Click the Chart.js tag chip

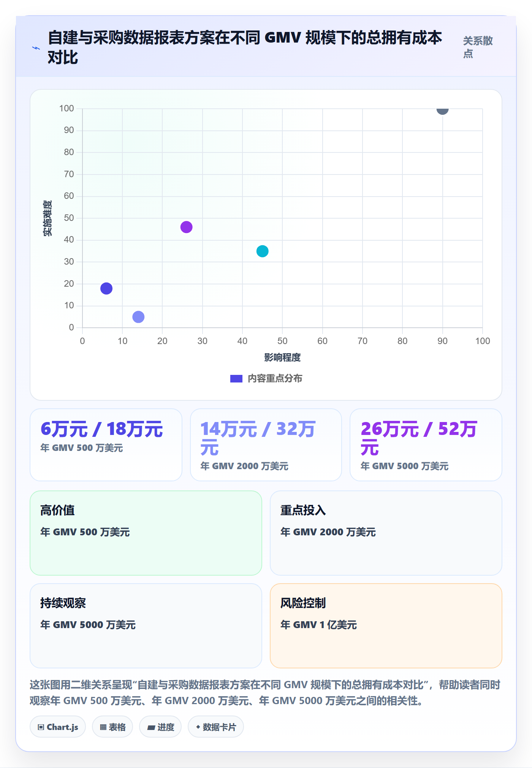click(x=58, y=727)
